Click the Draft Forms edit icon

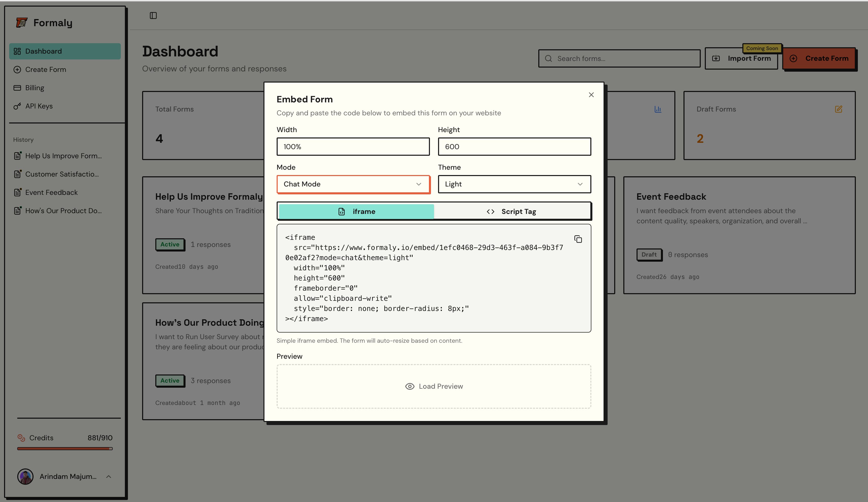[838, 109]
